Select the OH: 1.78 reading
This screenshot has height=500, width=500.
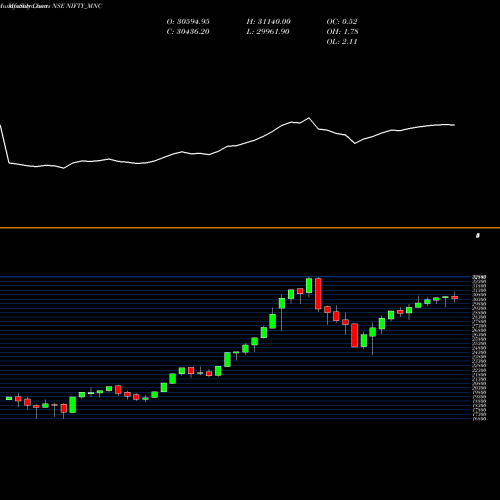(342, 32)
